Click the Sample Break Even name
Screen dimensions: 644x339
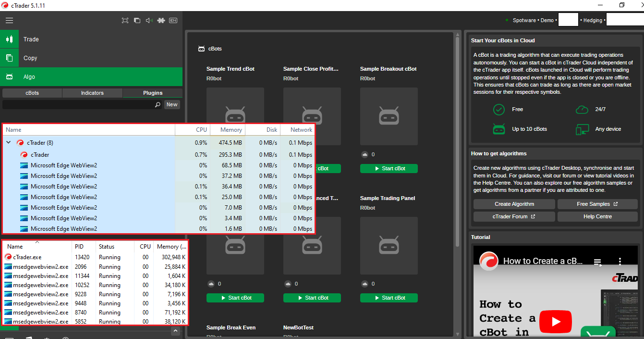click(231, 327)
